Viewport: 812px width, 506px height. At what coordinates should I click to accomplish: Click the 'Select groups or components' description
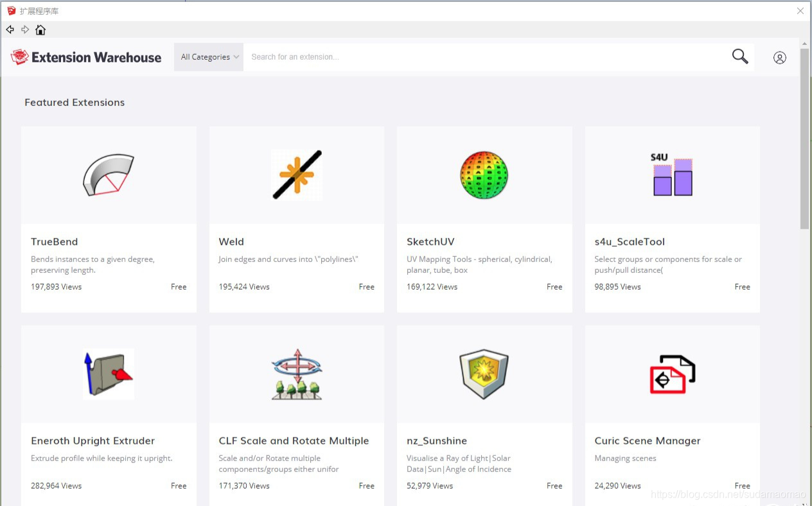point(668,265)
